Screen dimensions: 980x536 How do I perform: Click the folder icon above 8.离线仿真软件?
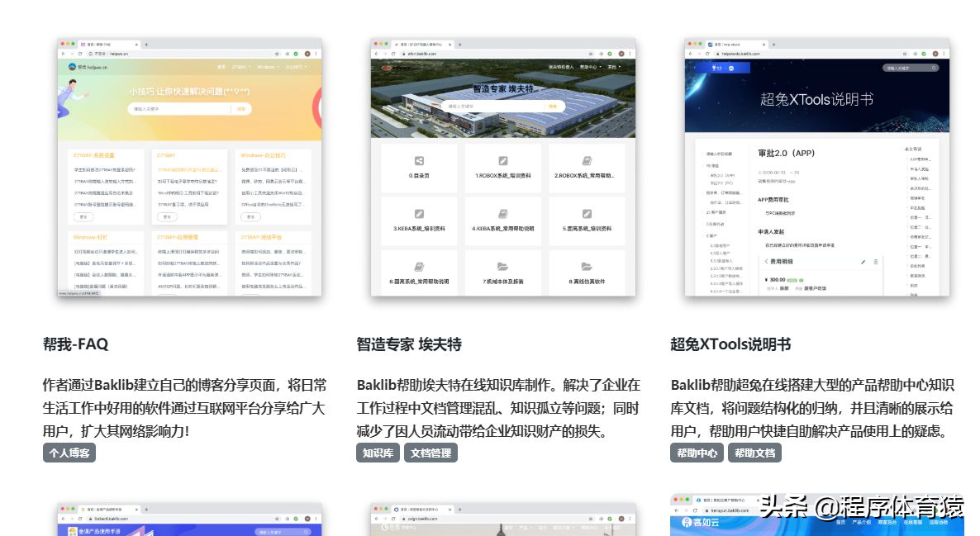point(586,267)
